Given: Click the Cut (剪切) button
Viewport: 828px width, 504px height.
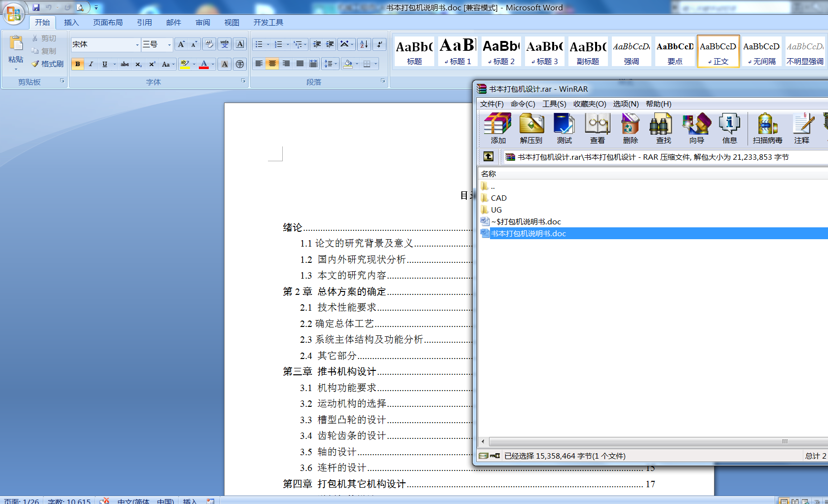Looking at the screenshot, I should (x=44, y=38).
